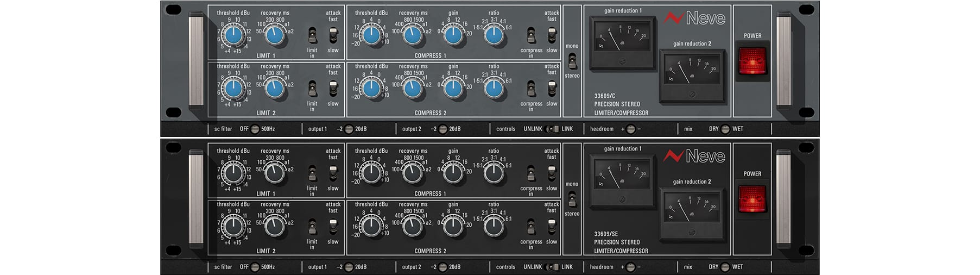Adjust the Limit 2 recovery knob on 33609/SE
980x275 pixels.
pos(275,227)
